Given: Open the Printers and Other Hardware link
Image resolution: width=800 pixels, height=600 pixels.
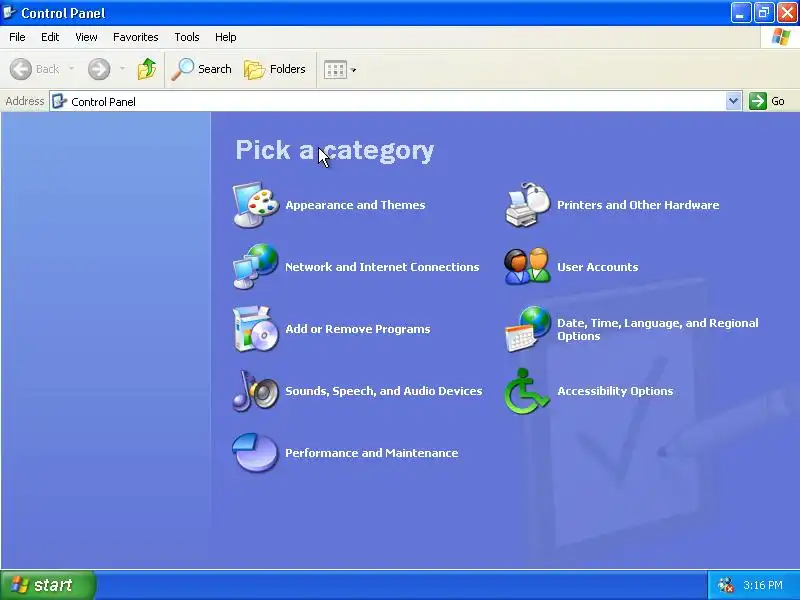Looking at the screenshot, I should [x=638, y=205].
